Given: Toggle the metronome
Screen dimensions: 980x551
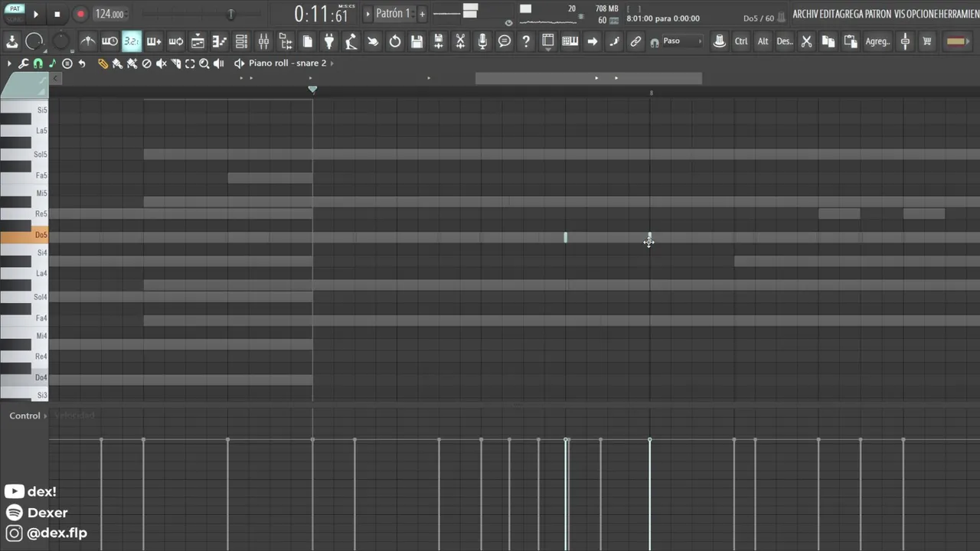Looking at the screenshot, I should 88,41.
